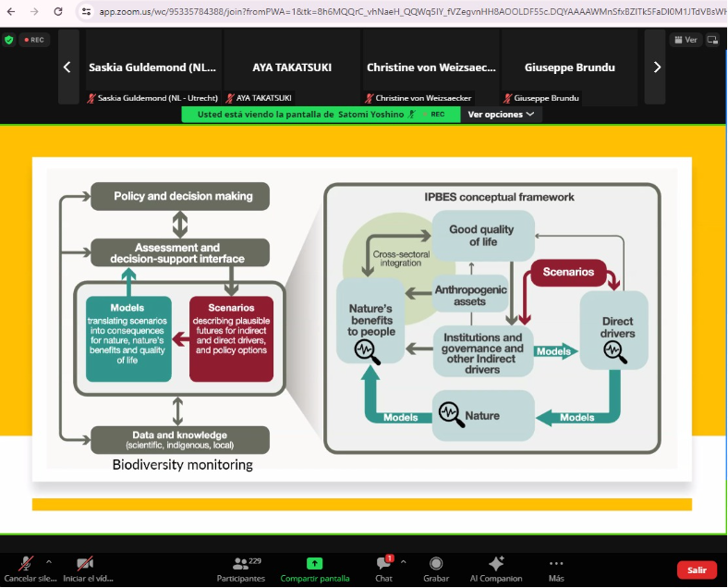Start video with the camera icon
This screenshot has height=588, width=728.
85,563
